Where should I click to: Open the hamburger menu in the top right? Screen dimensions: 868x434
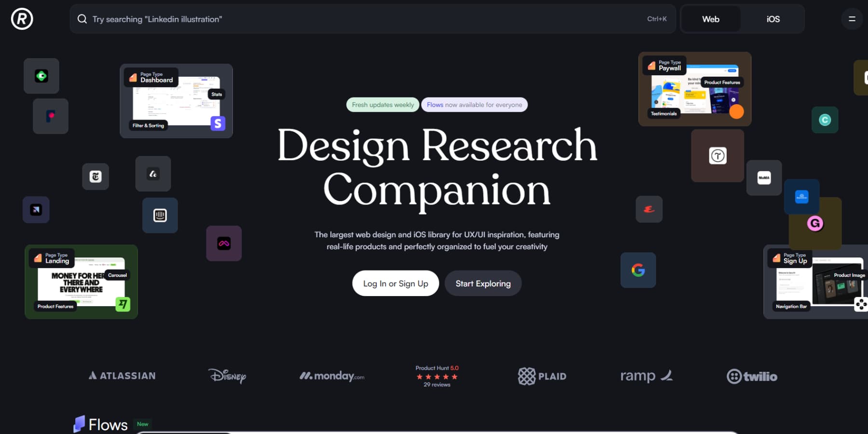point(852,19)
